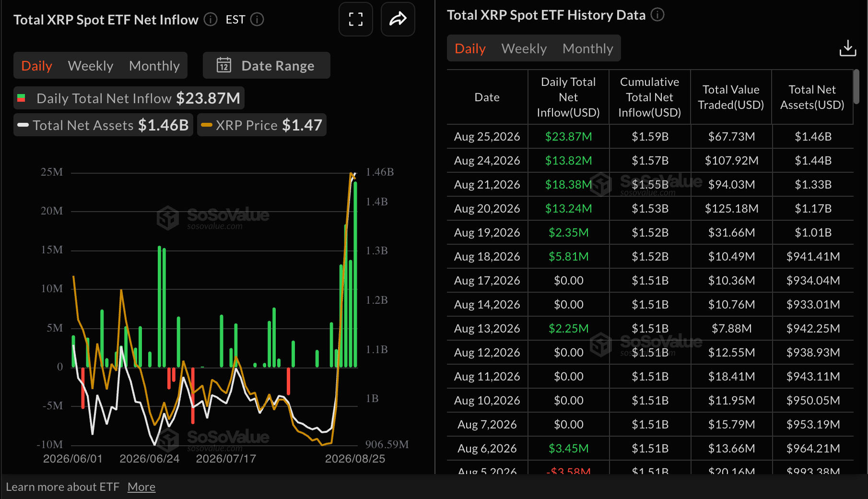Download the history data table
Screen dimensions: 868x499
click(x=847, y=48)
